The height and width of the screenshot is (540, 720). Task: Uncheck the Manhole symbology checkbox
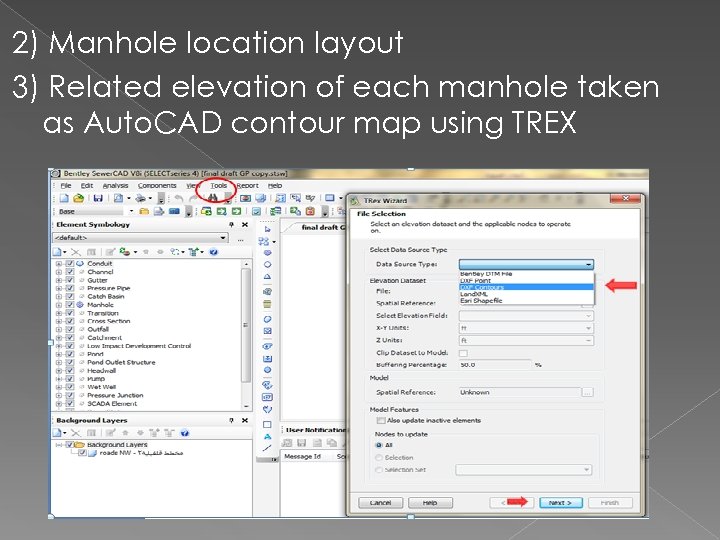point(70,304)
